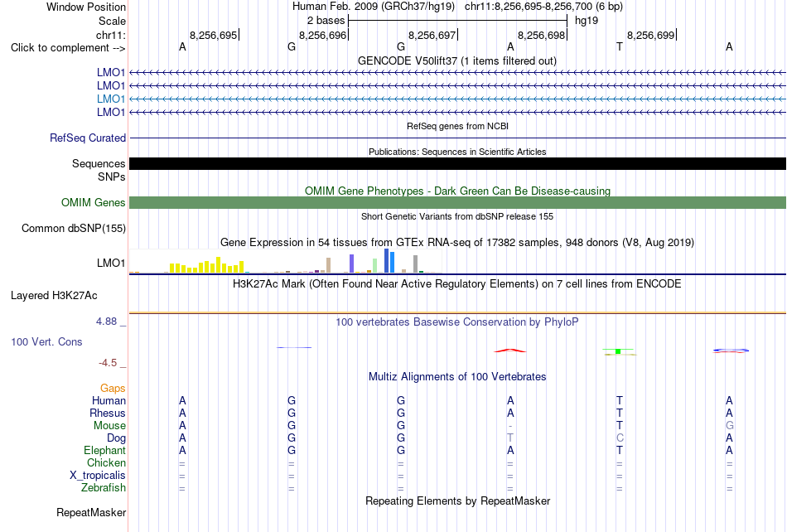The height and width of the screenshot is (532, 787).
Task: Click the 'SNPs' publications track label
Action: [x=112, y=177]
